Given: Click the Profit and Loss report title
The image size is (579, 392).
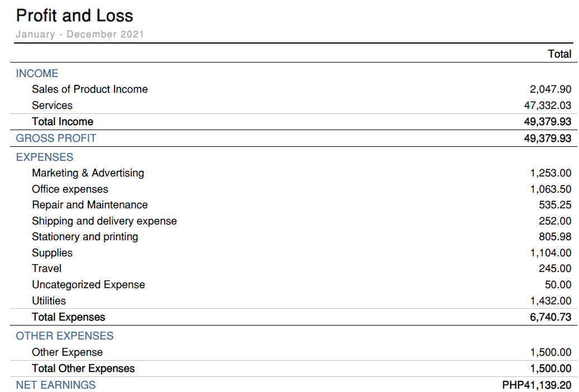Looking at the screenshot, I should (x=74, y=15).
